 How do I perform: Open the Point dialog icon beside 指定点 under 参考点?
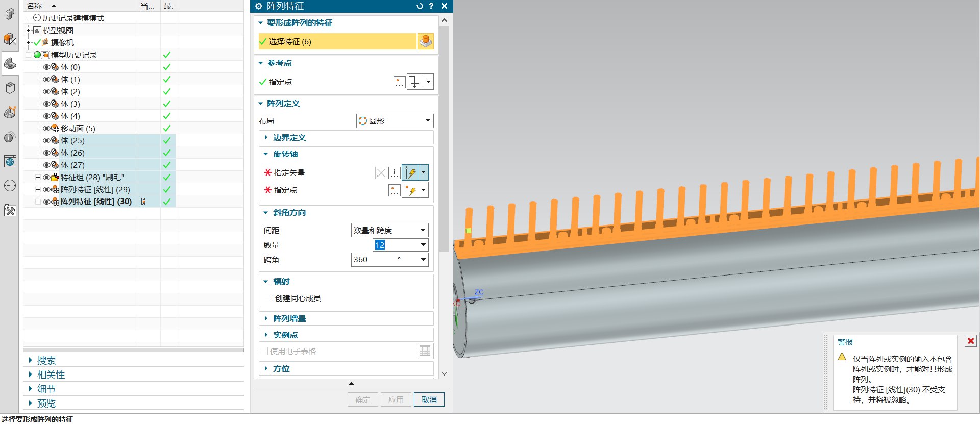pos(400,82)
